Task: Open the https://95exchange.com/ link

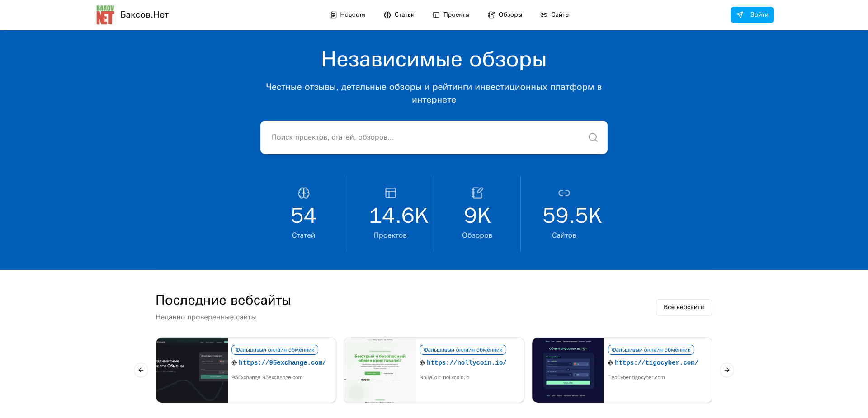Action: (282, 362)
